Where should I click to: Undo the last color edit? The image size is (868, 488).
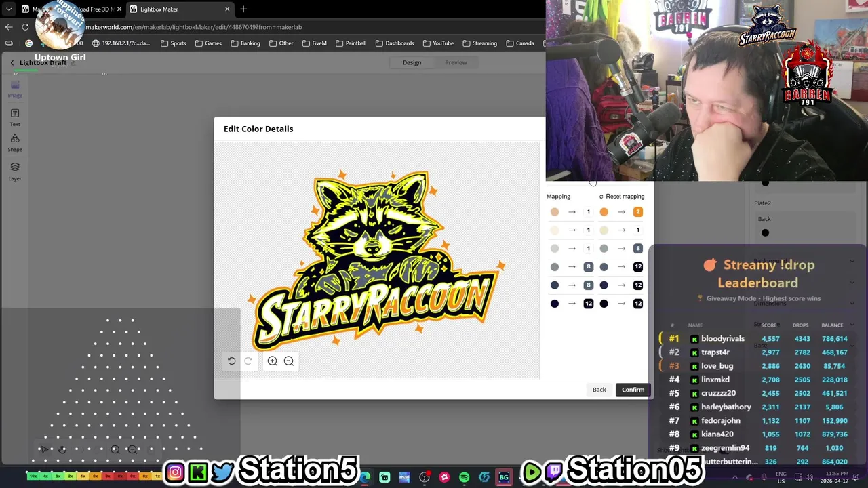231,361
